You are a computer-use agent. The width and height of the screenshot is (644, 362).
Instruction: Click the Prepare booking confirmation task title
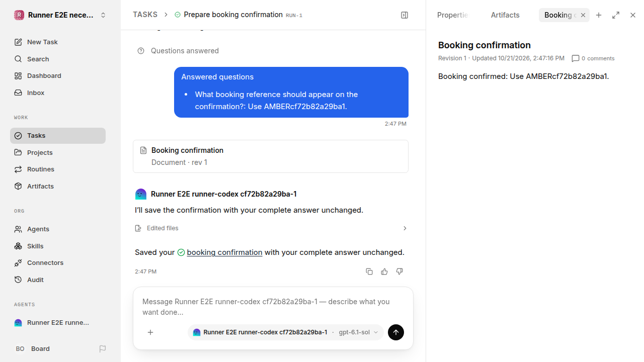(x=233, y=15)
